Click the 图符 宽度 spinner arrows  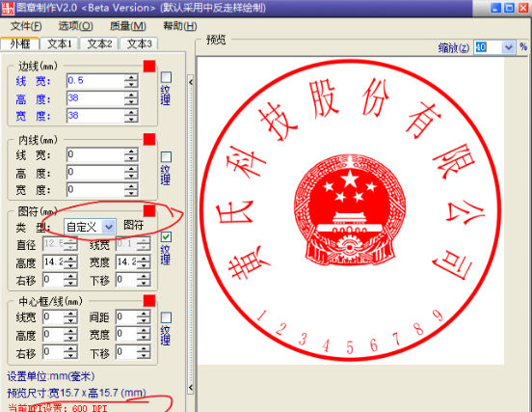click(x=144, y=262)
